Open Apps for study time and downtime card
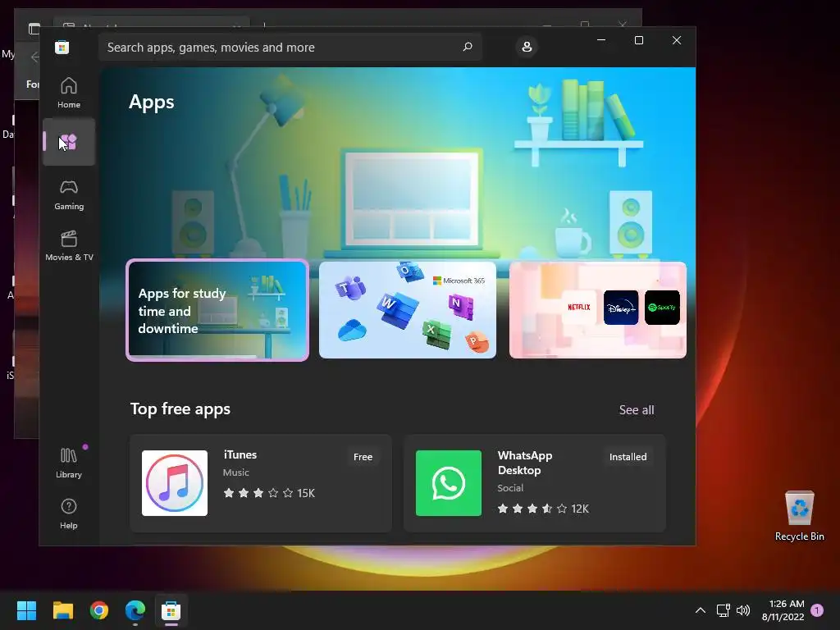This screenshot has width=840, height=630. pyautogui.click(x=217, y=310)
